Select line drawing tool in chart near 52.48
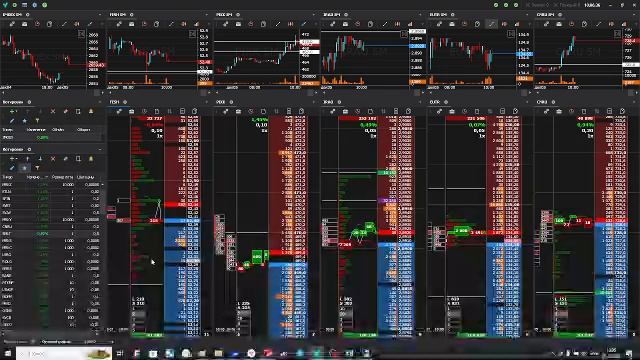The image size is (640, 360). 171,24
